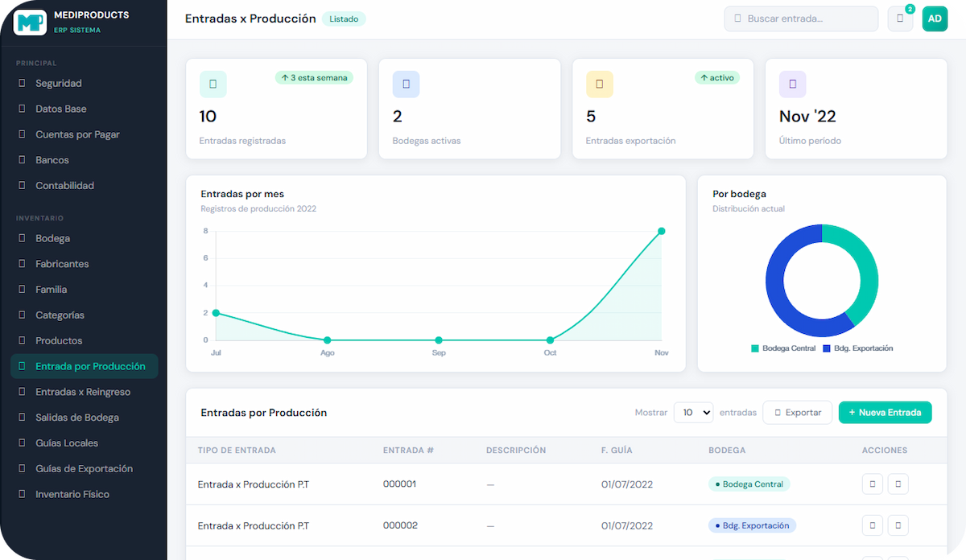Click the Ago data point on the chart
Image resolution: width=966 pixels, height=560 pixels.
tap(328, 340)
